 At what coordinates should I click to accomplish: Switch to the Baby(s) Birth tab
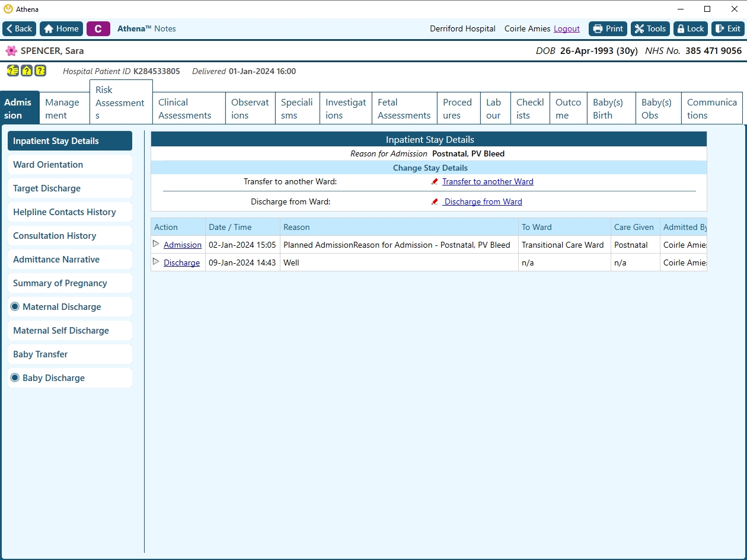click(x=612, y=108)
